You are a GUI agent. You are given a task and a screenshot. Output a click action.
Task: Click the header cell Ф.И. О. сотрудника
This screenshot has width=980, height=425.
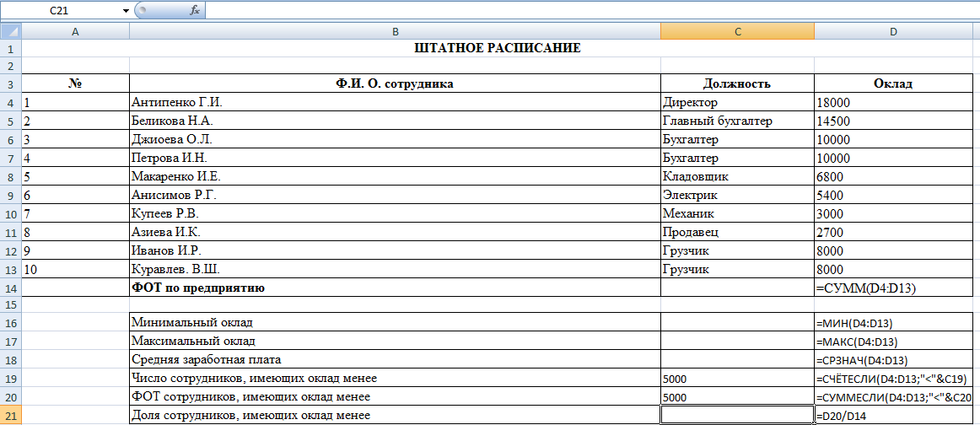click(395, 83)
